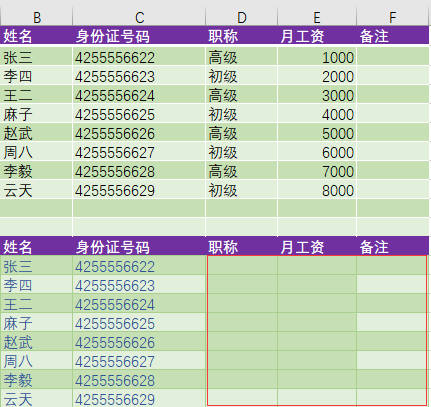Click the salary cell 5000
This screenshot has width=431, height=407.
[317, 133]
